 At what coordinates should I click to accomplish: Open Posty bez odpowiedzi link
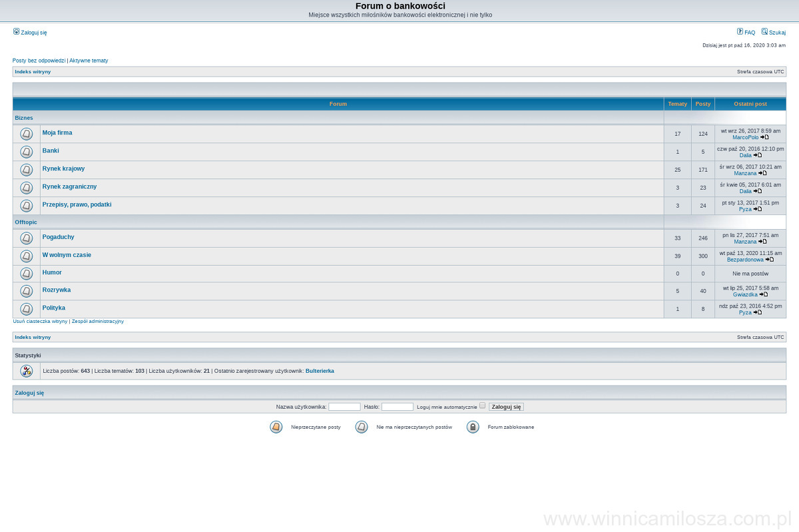click(x=39, y=61)
